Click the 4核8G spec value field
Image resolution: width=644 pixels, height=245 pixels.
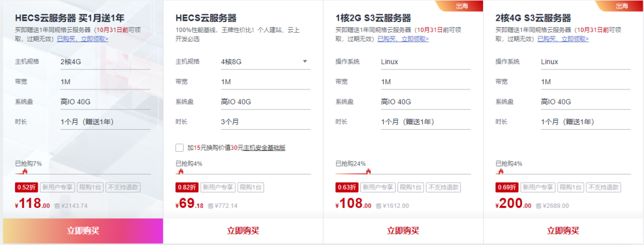265,62
